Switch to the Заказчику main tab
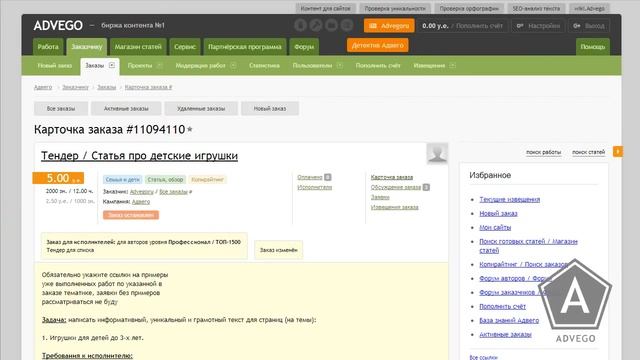This screenshot has height=360, width=640. click(87, 47)
